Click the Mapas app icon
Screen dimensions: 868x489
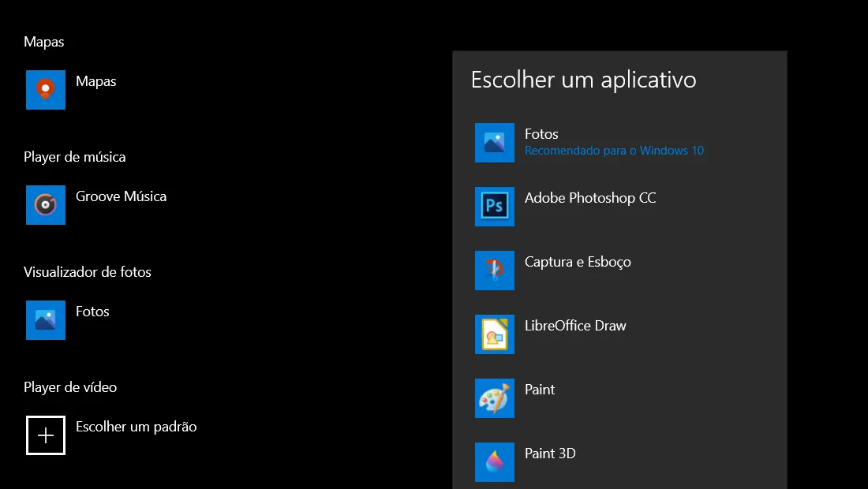point(46,90)
